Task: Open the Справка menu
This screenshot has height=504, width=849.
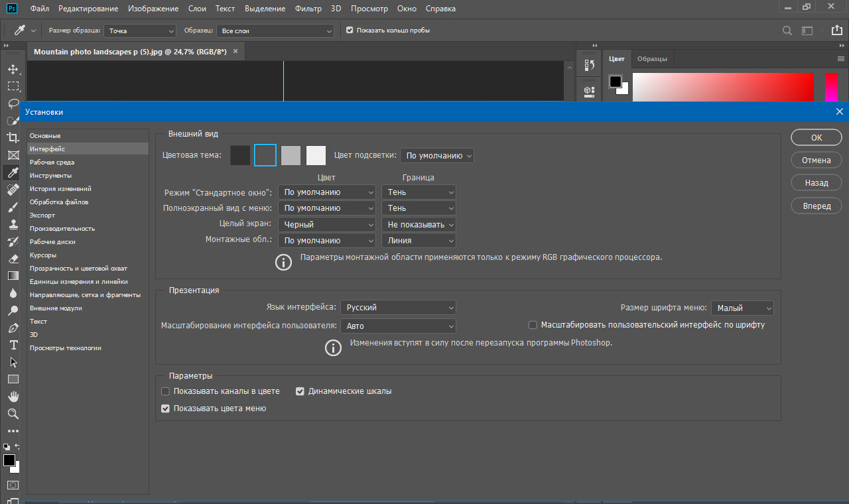Action: pos(440,9)
